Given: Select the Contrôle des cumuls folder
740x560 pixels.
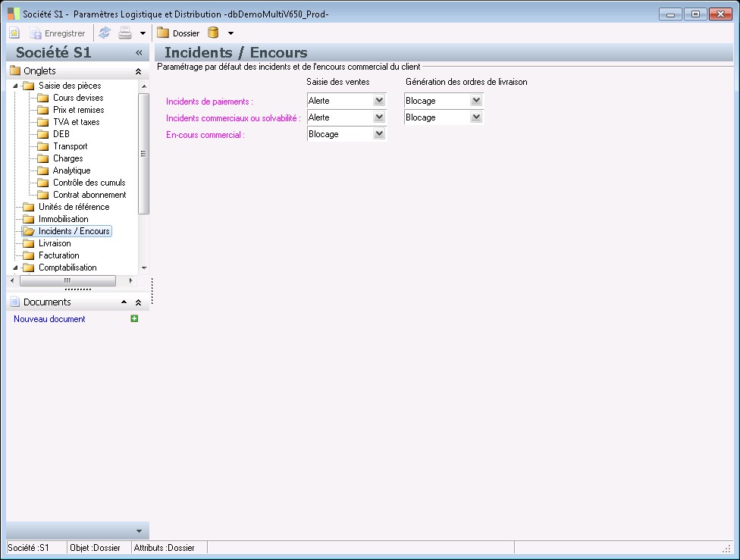Looking at the screenshot, I should coord(89,183).
